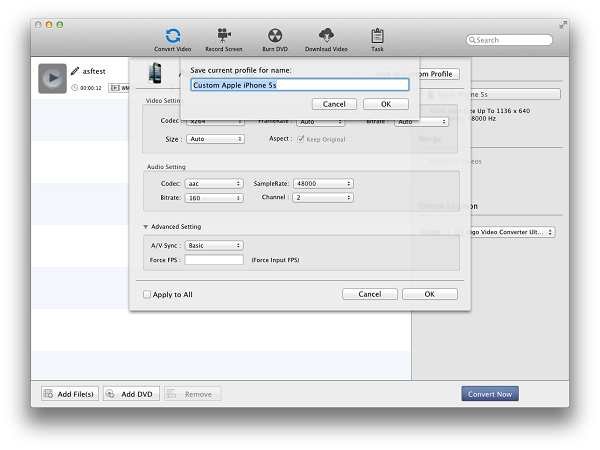The height and width of the screenshot is (450, 600).
Task: Open the video Size dropdown
Action: click(x=215, y=139)
